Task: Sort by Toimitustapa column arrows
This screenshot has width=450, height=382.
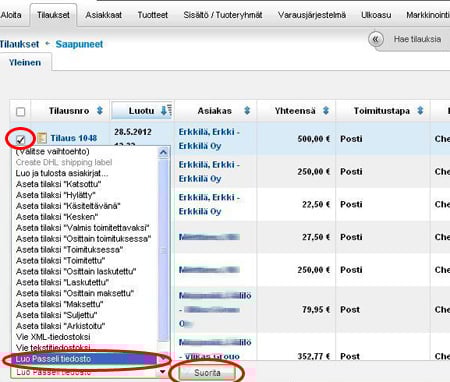Action: (420, 110)
